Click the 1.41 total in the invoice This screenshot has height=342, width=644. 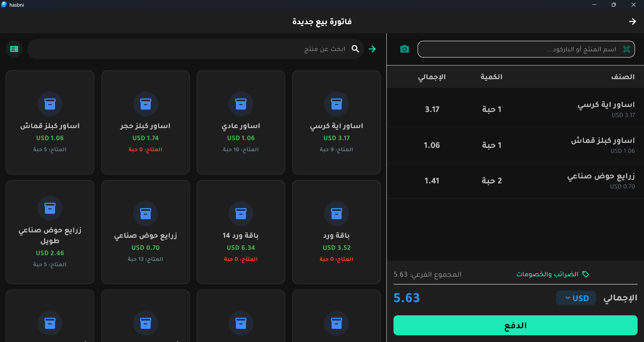432,181
